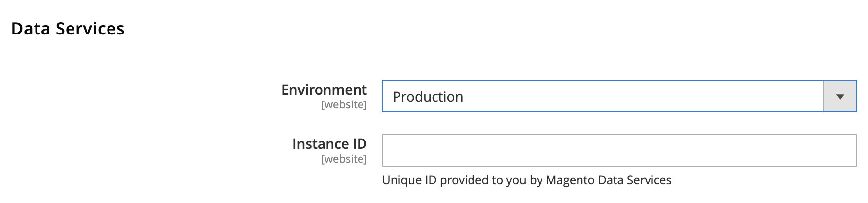Click the Data Services section heading
The height and width of the screenshot is (203, 868).
tap(68, 29)
